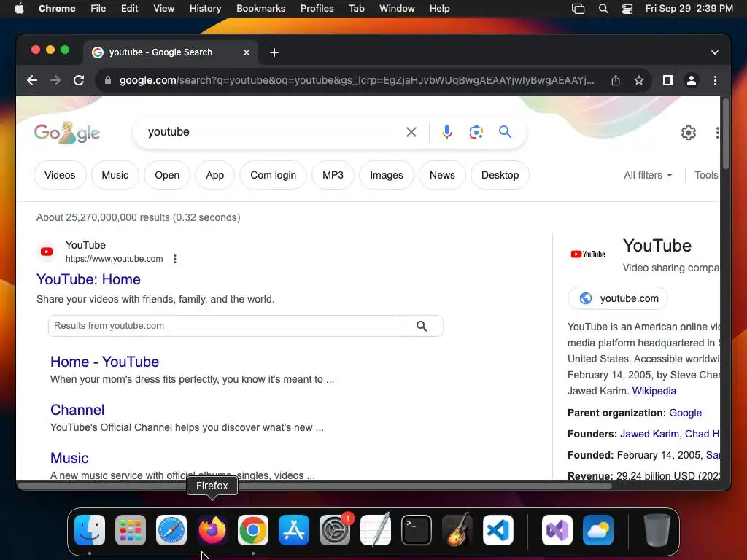Launch Firefox from the Dock
Viewport: 747px width, 560px height.
click(212, 530)
